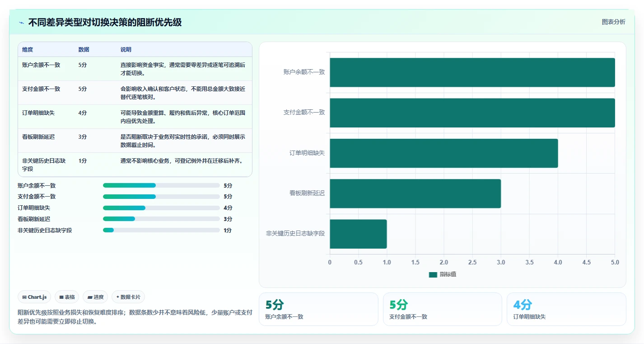Click the description starting 会影响收入确认
The height and width of the screenshot is (344, 644).
pyautogui.click(x=183, y=93)
